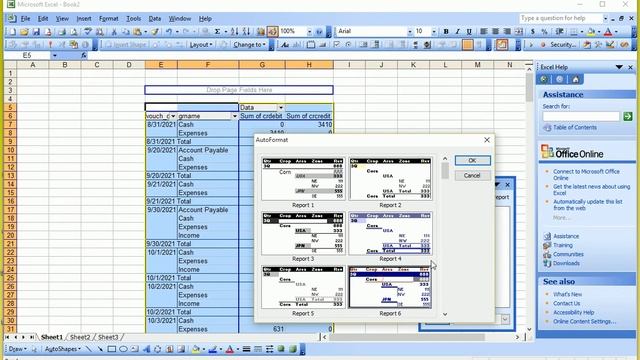Open the Layout dropdown

[201, 44]
